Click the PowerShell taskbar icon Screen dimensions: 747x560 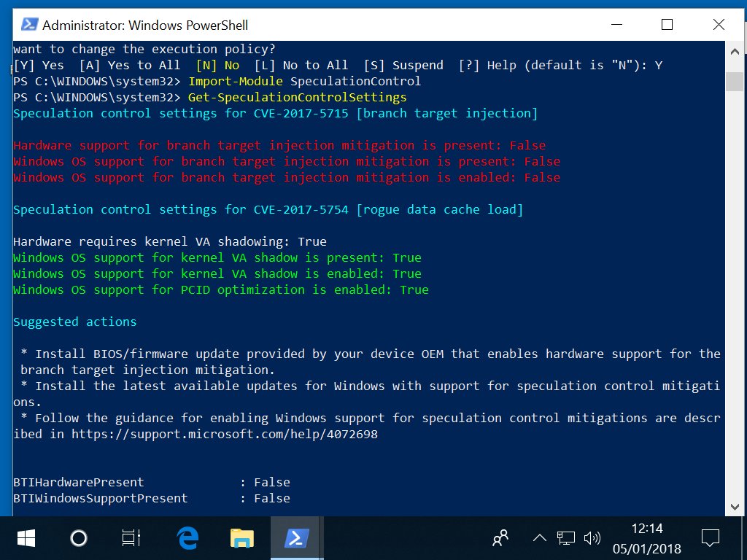296,538
